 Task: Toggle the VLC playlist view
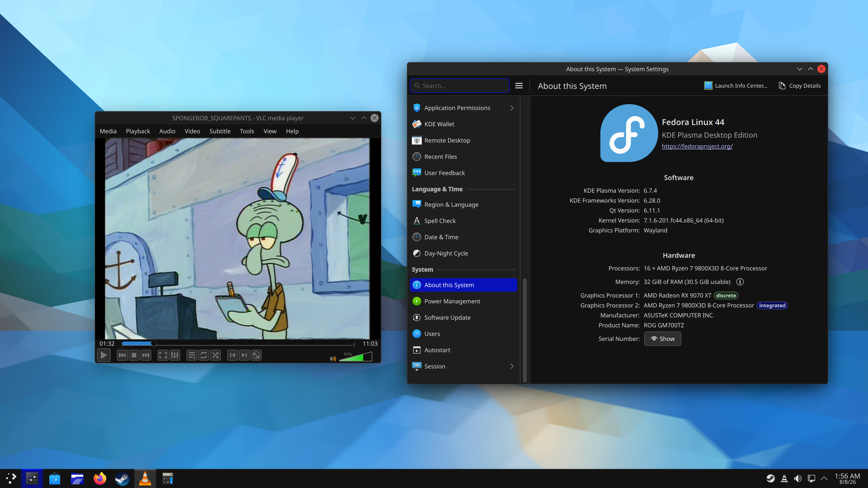(192, 355)
